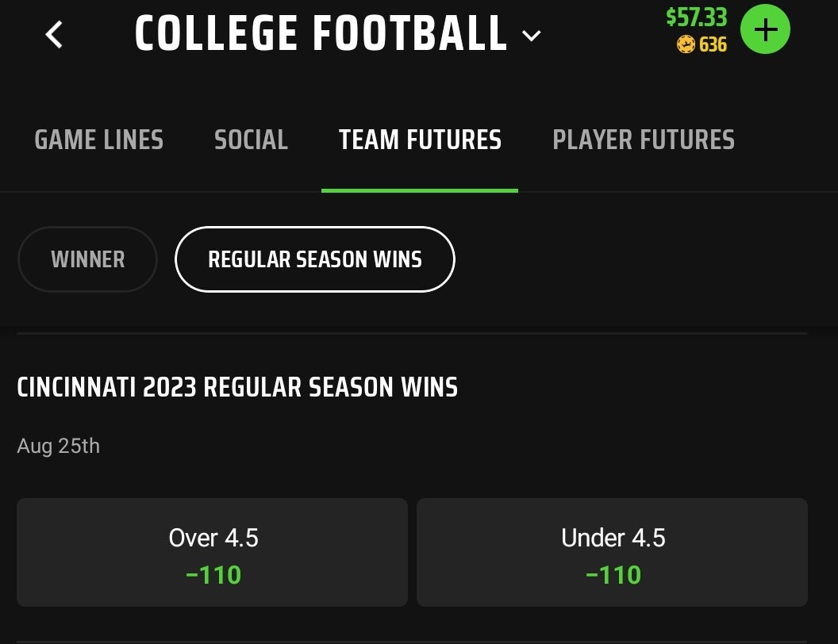Select the Winner futures filter pill

pos(87,259)
